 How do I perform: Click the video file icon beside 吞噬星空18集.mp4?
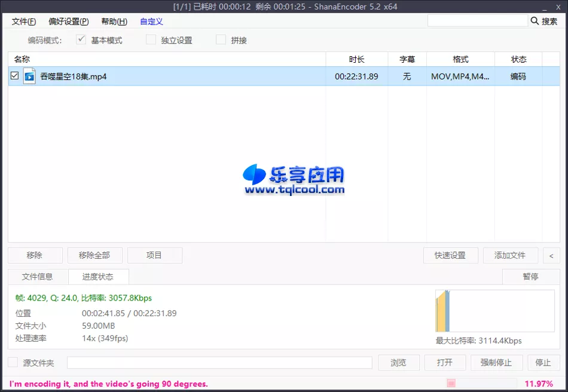[x=29, y=76]
